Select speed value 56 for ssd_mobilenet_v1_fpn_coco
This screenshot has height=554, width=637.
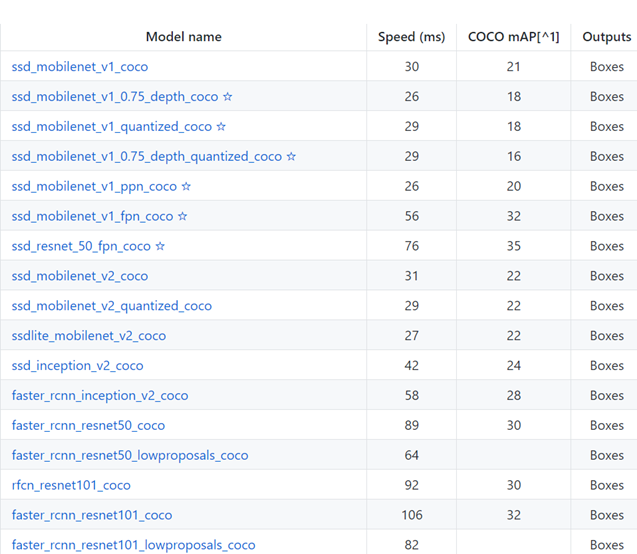pos(412,216)
